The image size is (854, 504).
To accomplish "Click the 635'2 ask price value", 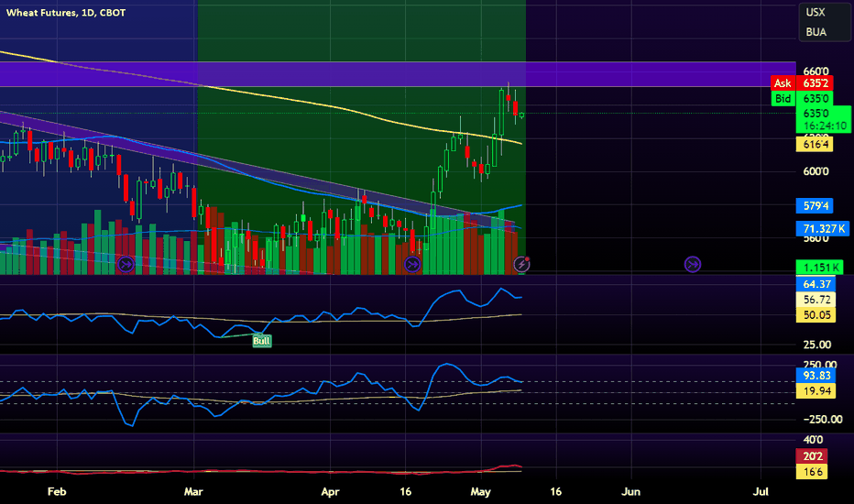I will pos(815,83).
